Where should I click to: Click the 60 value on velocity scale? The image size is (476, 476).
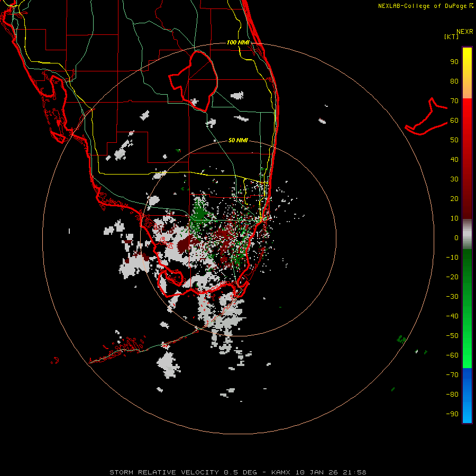[454, 121]
